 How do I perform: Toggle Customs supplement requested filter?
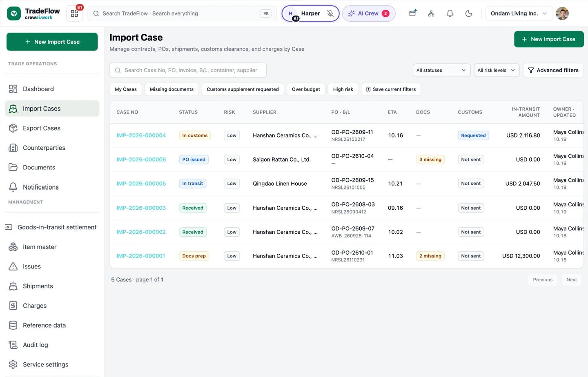pyautogui.click(x=243, y=89)
